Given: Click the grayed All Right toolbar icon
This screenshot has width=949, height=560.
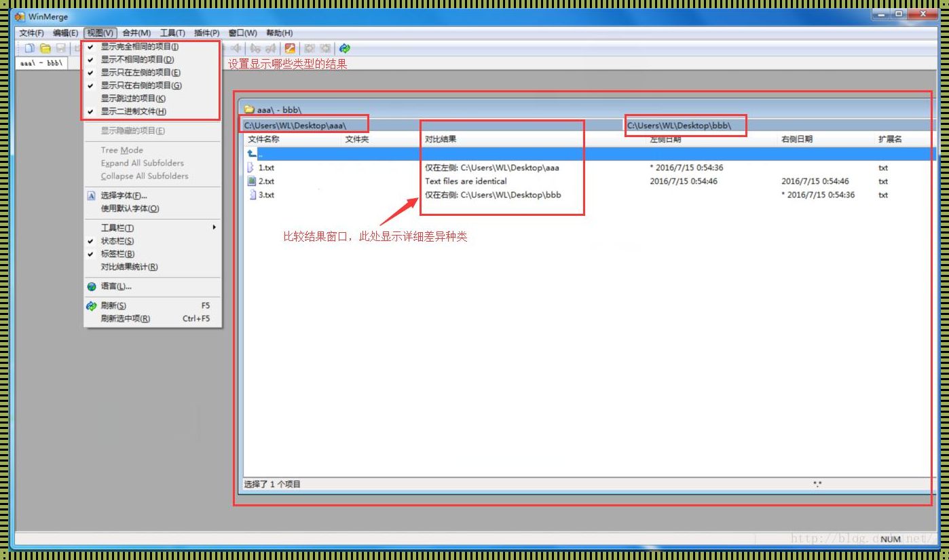Looking at the screenshot, I should point(309,48).
